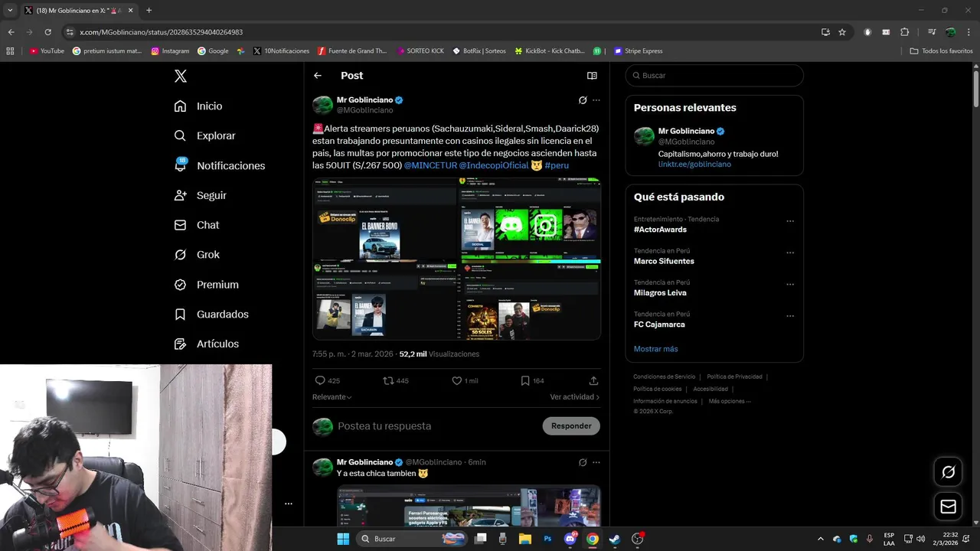980x551 pixels.
Task: Open Chat in the sidebar
Action: [196, 225]
